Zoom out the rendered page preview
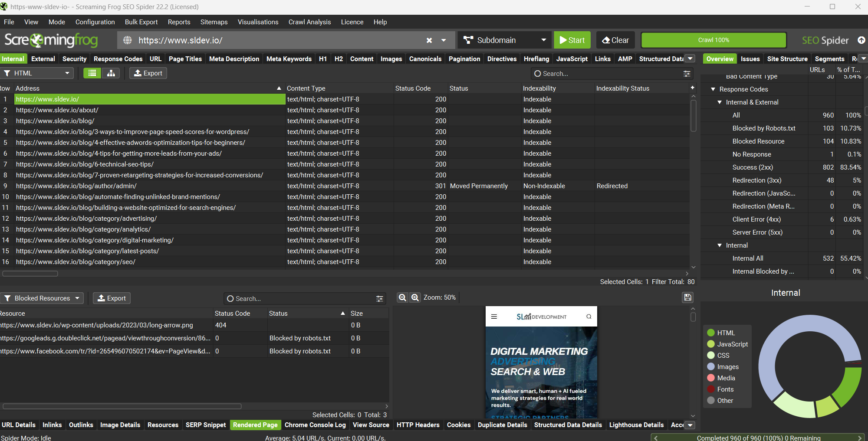The height and width of the screenshot is (441, 868). 402,297
